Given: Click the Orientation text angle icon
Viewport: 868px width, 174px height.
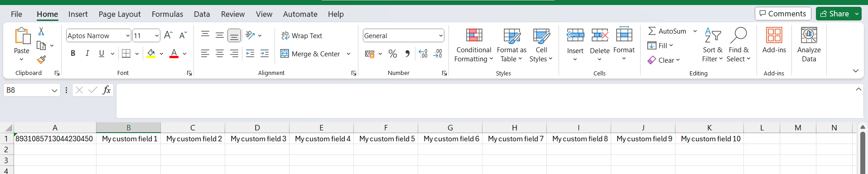Looking at the screenshot, I should 250,35.
